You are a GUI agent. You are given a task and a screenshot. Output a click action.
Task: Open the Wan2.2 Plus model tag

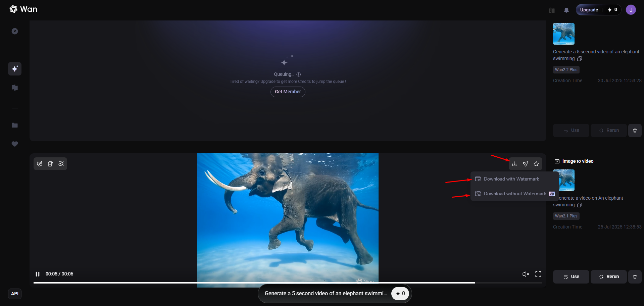click(566, 69)
